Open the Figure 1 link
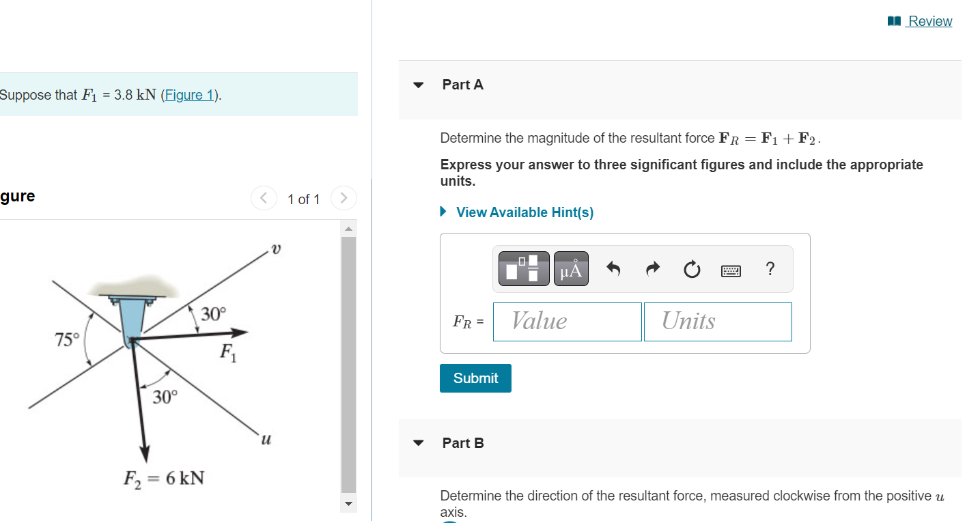This screenshot has height=523, width=980. pyautogui.click(x=189, y=95)
